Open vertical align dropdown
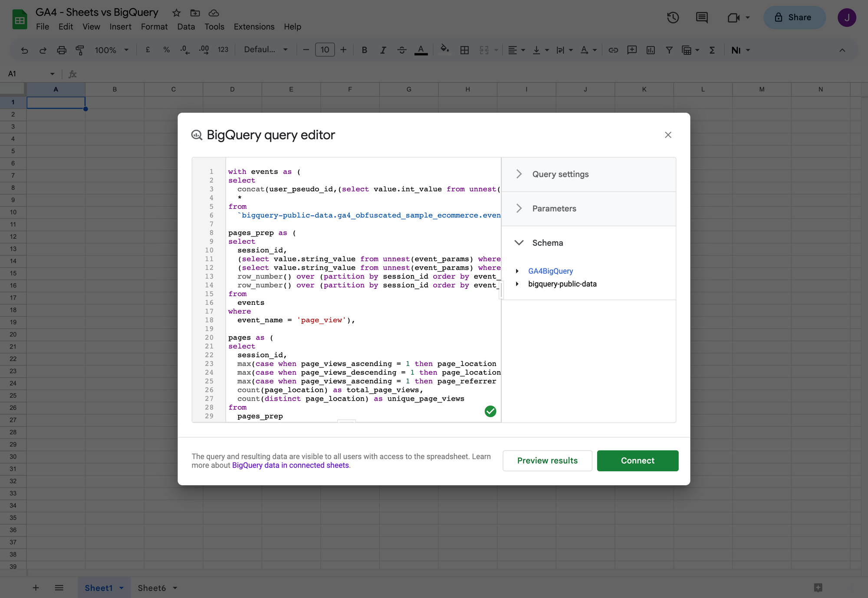The image size is (868, 598). click(x=541, y=50)
